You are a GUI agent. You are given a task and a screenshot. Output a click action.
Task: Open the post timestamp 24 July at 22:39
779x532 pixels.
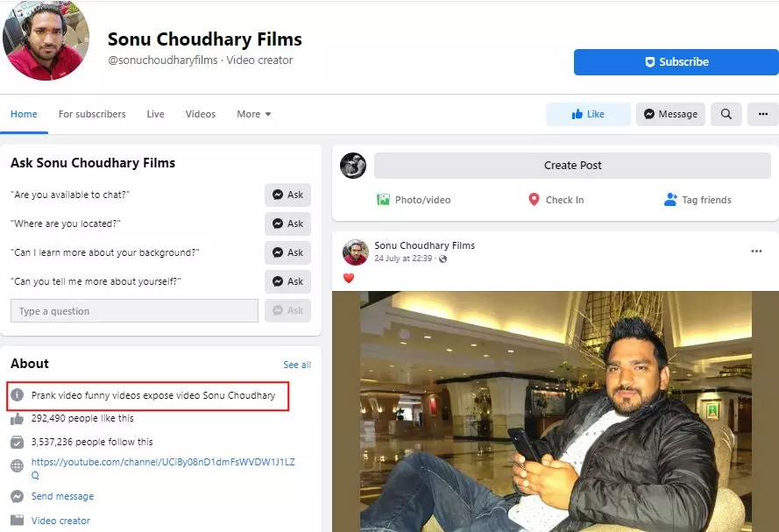click(x=403, y=259)
